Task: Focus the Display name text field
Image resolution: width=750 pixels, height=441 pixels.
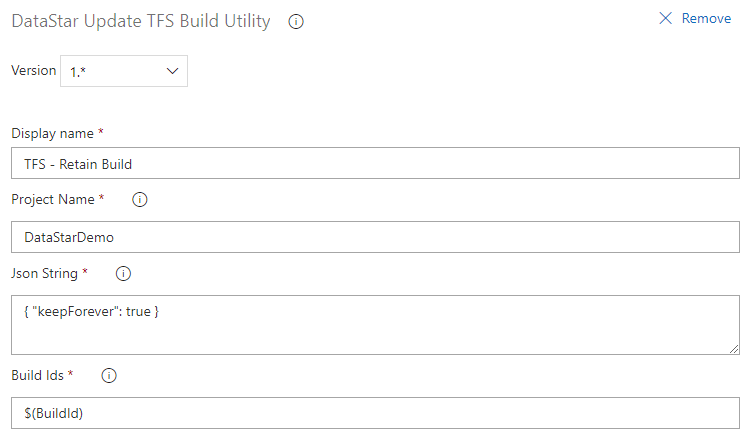Action: pyautogui.click(x=375, y=164)
